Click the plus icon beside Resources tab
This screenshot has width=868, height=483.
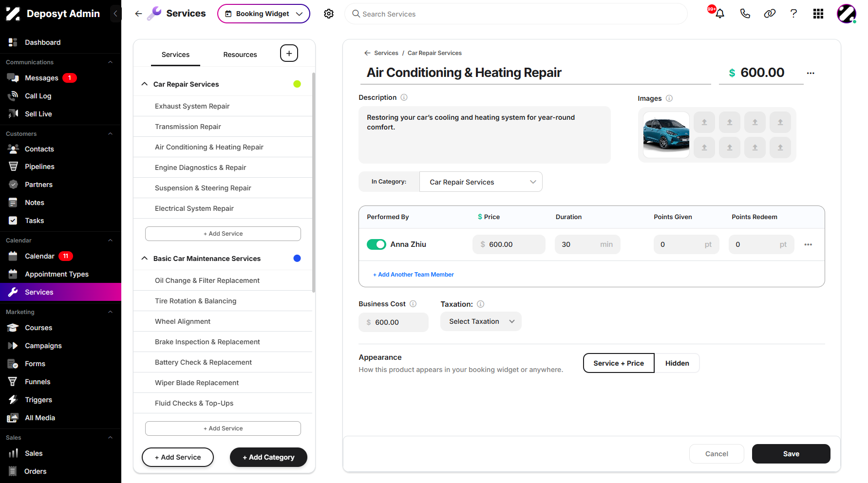(x=289, y=53)
